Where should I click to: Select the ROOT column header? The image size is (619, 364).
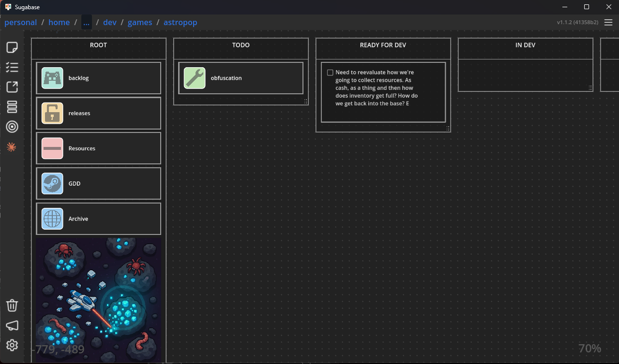click(x=99, y=45)
